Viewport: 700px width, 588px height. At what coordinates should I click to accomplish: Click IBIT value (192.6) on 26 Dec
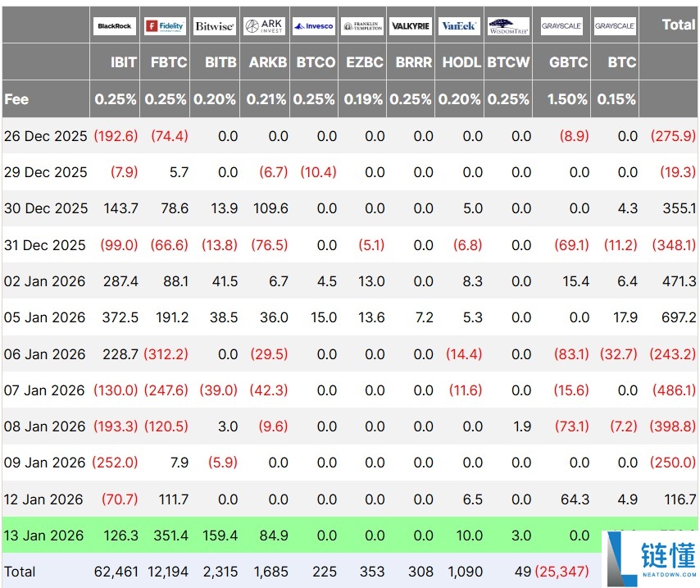[116, 136]
